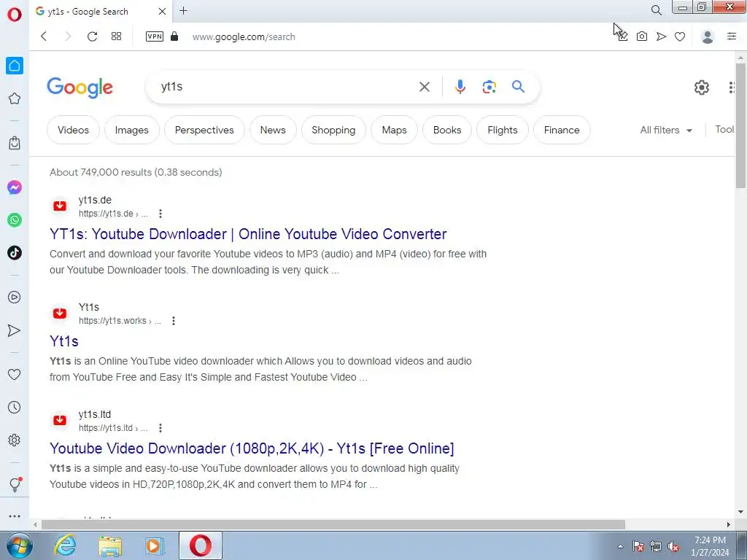
Task: Launch Messenger from the sidebar
Action: 15,187
